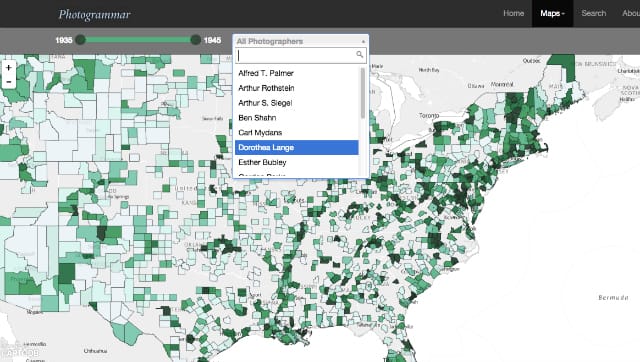Collapse the All Photographers dropdown
Viewport: 640px width, 362px height.
pos(301,41)
